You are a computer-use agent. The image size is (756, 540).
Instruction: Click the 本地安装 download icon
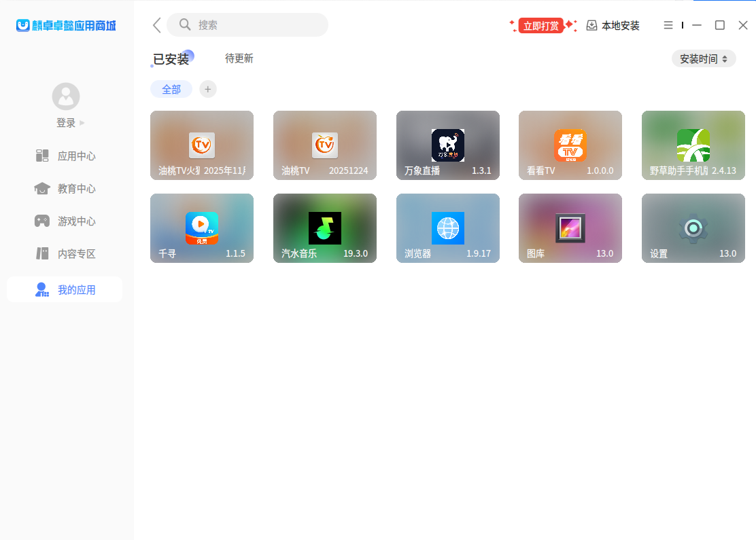pos(591,26)
